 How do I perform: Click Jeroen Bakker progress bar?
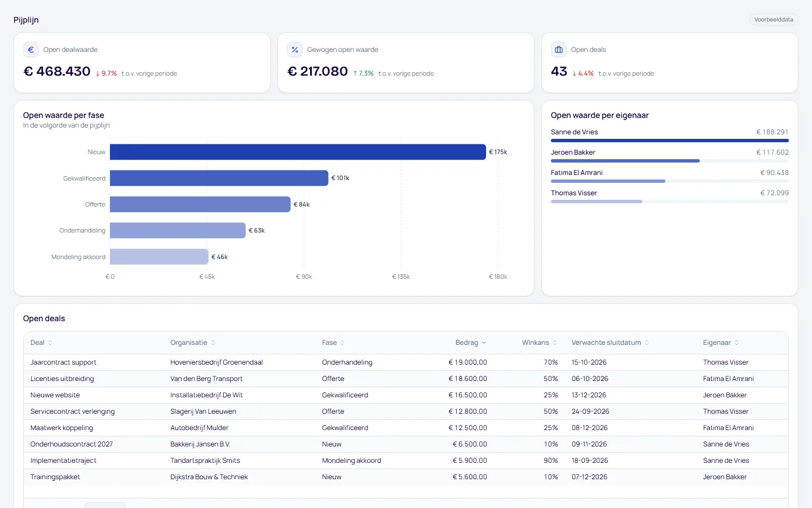tap(670, 161)
